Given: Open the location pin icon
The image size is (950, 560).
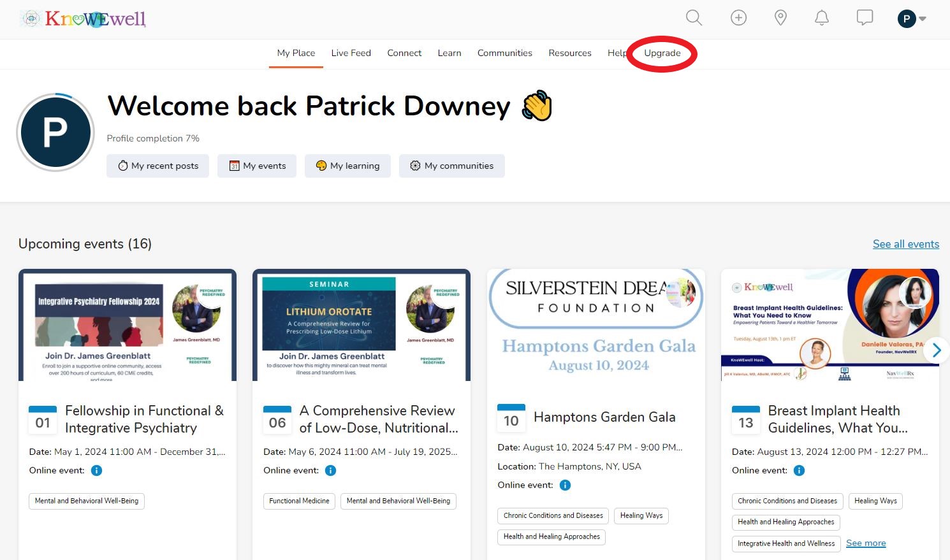Looking at the screenshot, I should pos(780,18).
